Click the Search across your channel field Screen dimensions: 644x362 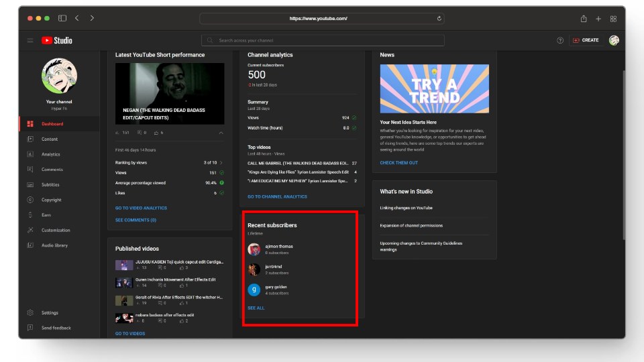pyautogui.click(x=322, y=40)
